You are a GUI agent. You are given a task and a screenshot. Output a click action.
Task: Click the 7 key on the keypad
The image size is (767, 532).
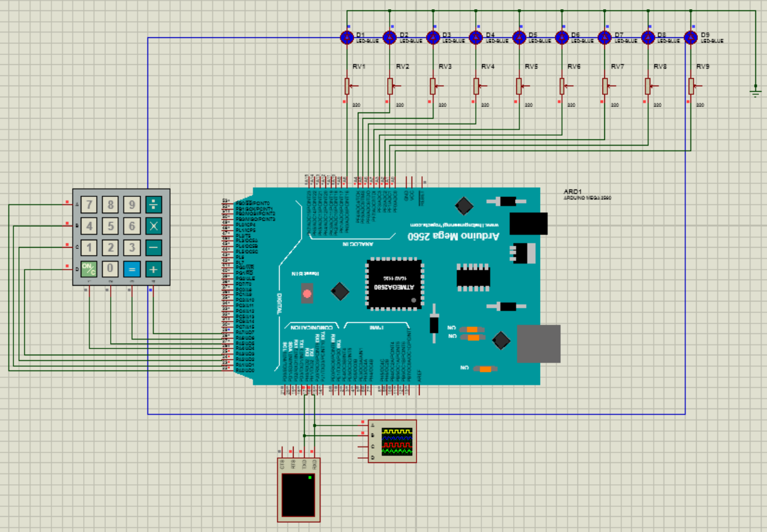coord(89,204)
